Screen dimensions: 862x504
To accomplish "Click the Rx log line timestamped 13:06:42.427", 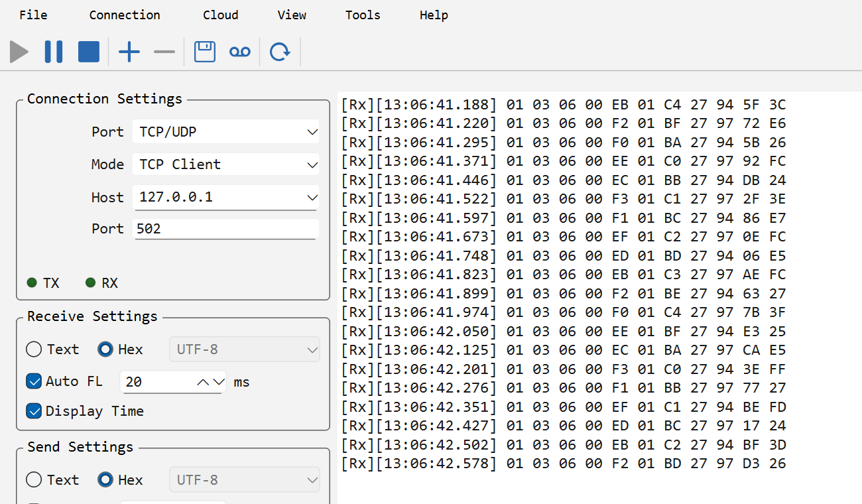I will 563,426.
